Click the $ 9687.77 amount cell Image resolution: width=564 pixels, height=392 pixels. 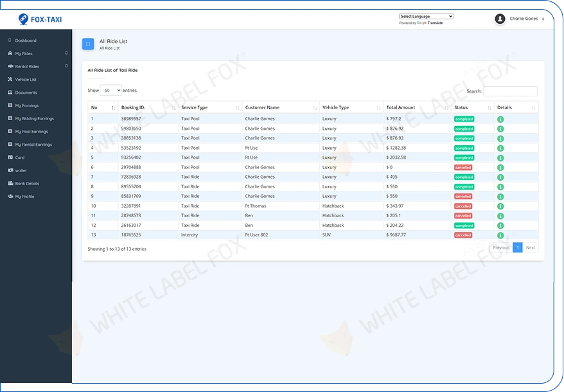(x=417, y=235)
